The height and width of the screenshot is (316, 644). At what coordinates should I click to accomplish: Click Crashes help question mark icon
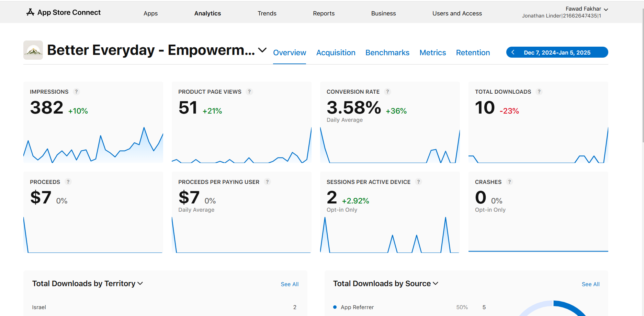coord(509,182)
